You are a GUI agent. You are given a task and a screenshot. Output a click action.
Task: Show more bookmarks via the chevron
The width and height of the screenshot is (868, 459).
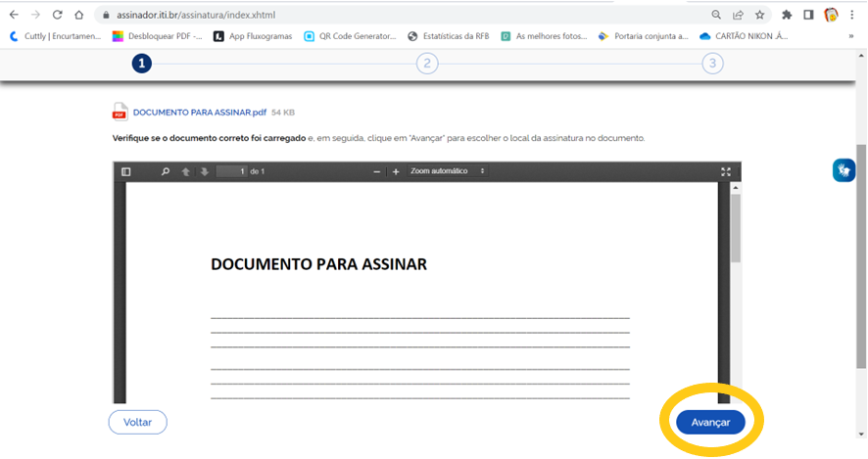click(x=850, y=36)
